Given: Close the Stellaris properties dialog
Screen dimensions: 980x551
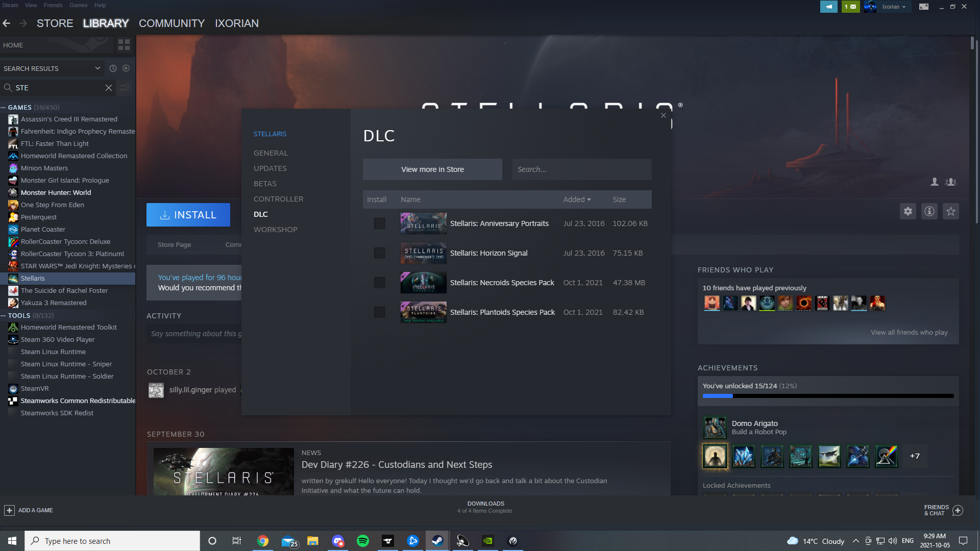Looking at the screenshot, I should click(x=664, y=115).
